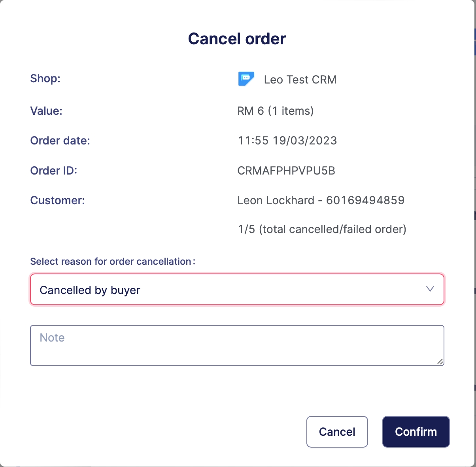Open the "Cancelled by buyer" reason dropdown
Image resolution: width=476 pixels, height=467 pixels.
click(237, 290)
